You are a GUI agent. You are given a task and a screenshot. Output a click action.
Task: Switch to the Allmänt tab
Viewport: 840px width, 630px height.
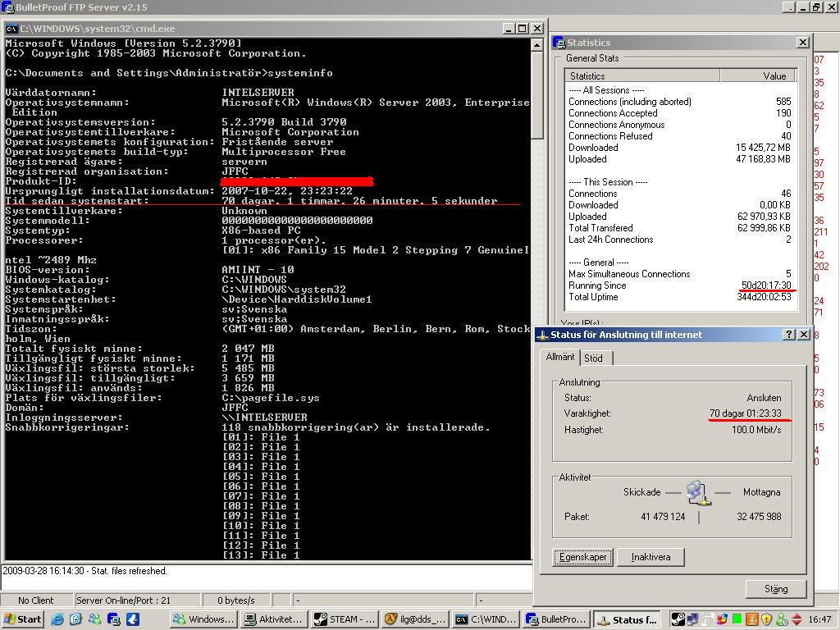(x=560, y=357)
